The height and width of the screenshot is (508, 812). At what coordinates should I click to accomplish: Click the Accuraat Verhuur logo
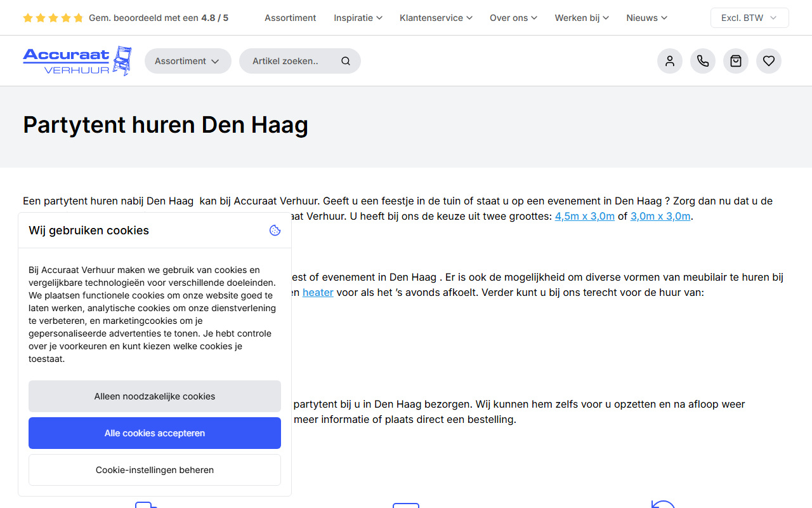(77, 61)
